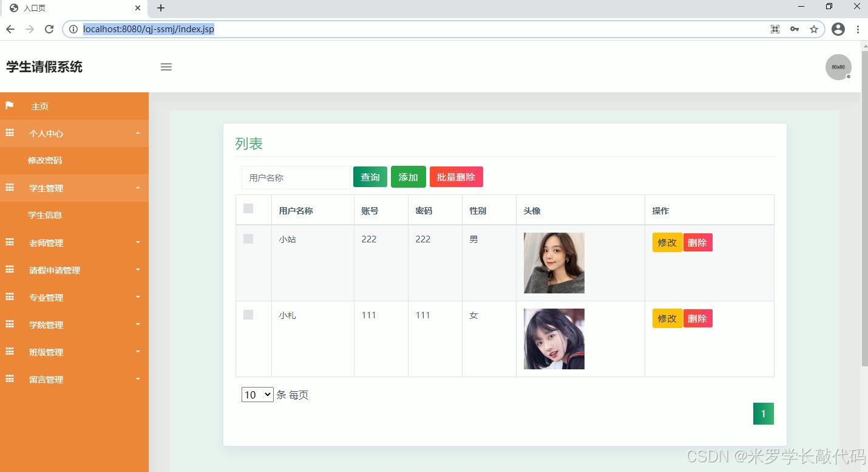Open the per-page count dropdown

(x=257, y=394)
